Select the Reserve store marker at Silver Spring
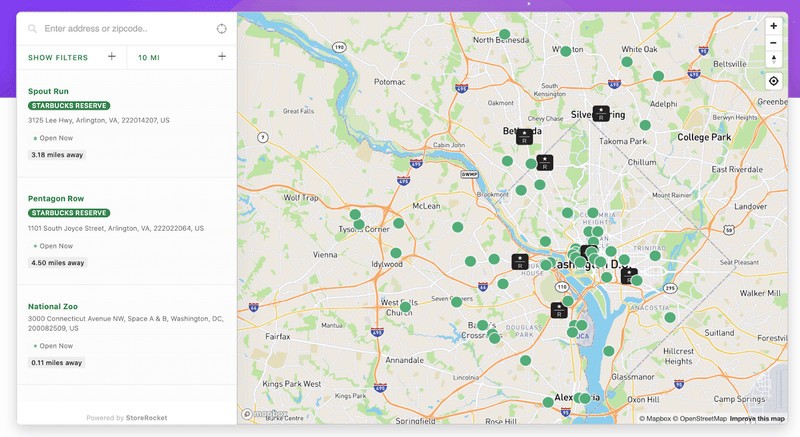The height and width of the screenshot is (437, 800). (601, 113)
